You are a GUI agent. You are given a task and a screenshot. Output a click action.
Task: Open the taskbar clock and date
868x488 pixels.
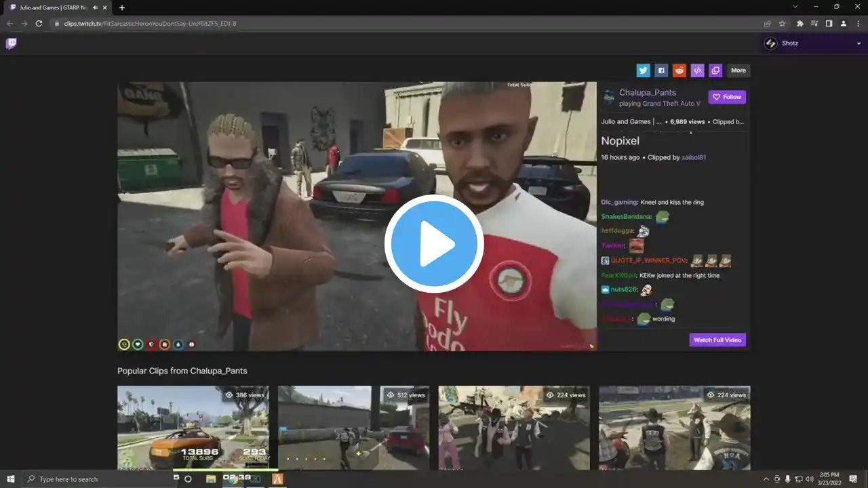pyautogui.click(x=829, y=479)
